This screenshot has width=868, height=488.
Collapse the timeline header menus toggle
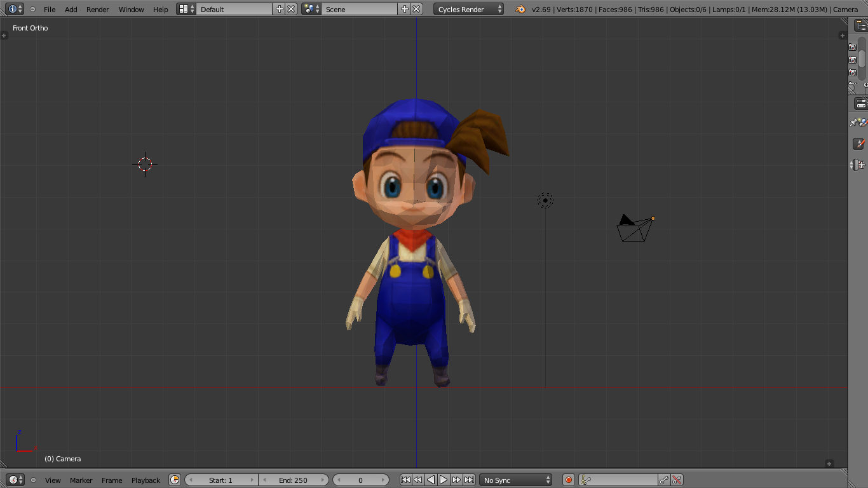pos(33,480)
